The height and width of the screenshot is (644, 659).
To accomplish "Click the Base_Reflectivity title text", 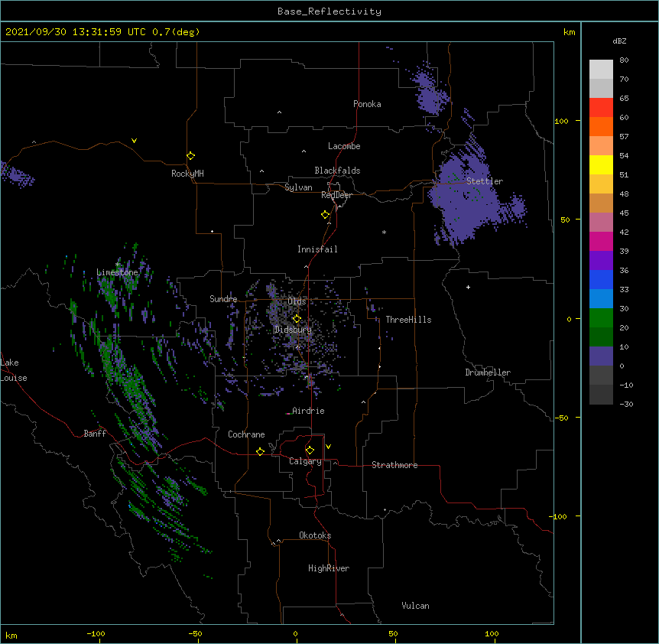I will click(x=329, y=11).
